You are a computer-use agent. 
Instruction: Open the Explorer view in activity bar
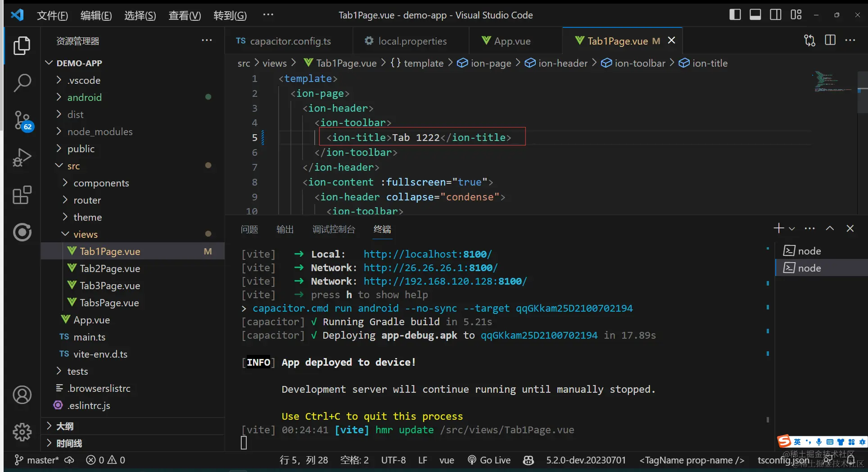pyautogui.click(x=22, y=45)
